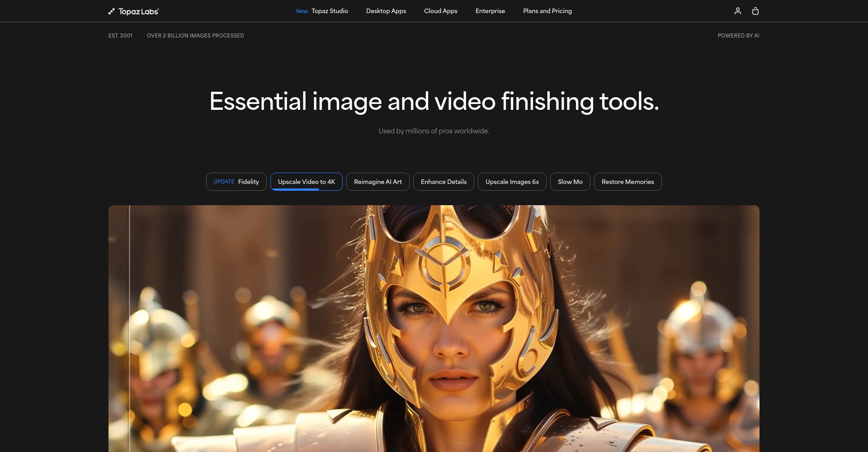Expand the Cloud Apps menu

pyautogui.click(x=440, y=11)
